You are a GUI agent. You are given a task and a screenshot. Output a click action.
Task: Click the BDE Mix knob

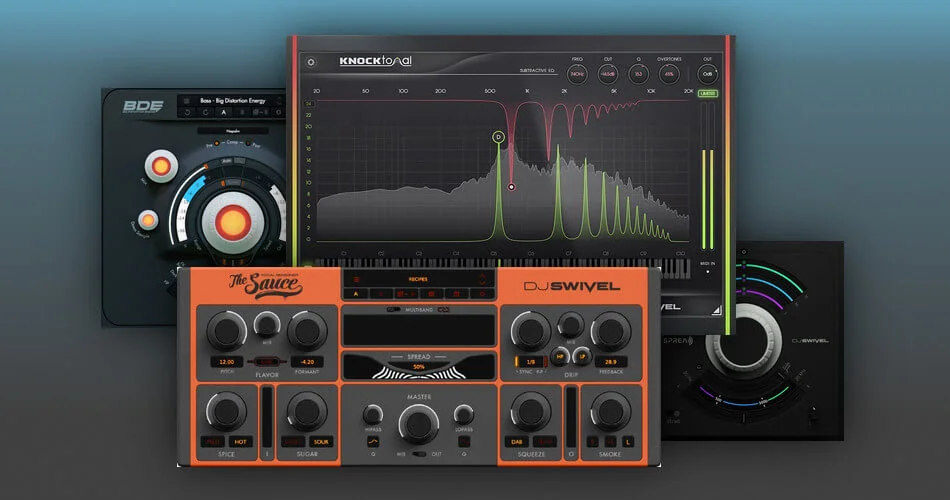(161, 166)
